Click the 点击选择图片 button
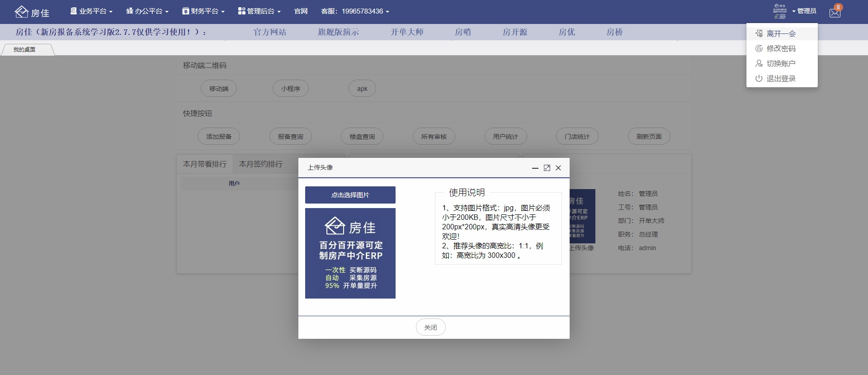 [350, 195]
